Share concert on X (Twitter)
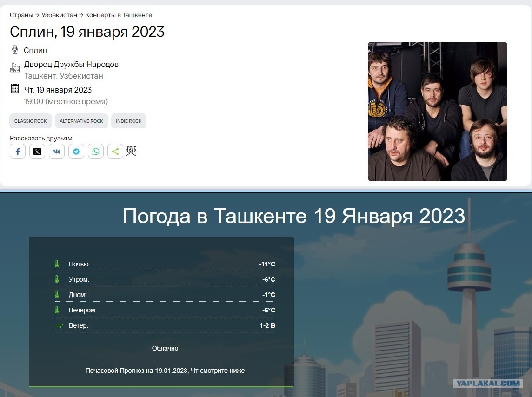Viewport: 532px width, 397px height. tap(37, 151)
